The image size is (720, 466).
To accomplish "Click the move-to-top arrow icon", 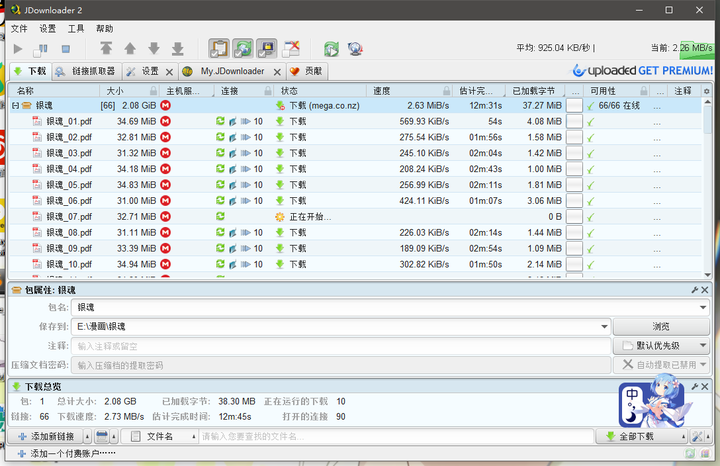I will [x=106, y=48].
